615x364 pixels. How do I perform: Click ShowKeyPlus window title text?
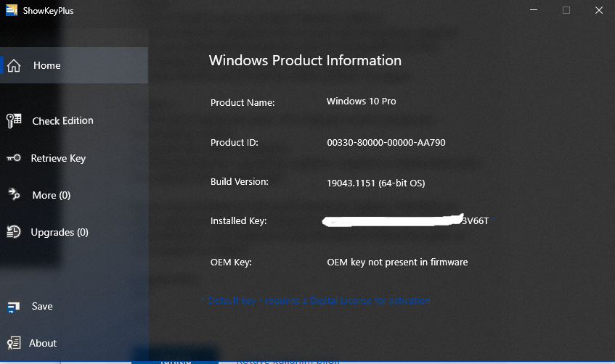pos(48,11)
